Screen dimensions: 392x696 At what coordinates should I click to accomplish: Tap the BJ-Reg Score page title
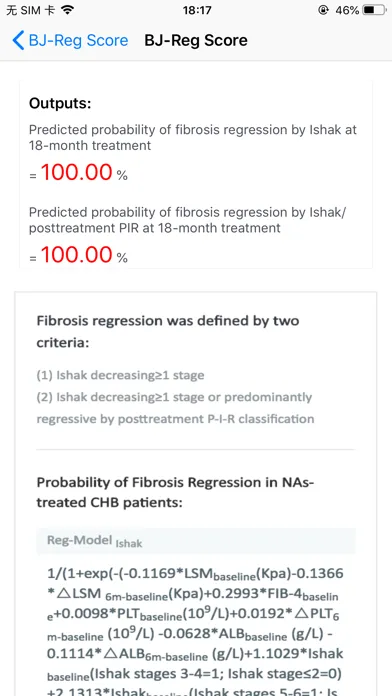196,40
